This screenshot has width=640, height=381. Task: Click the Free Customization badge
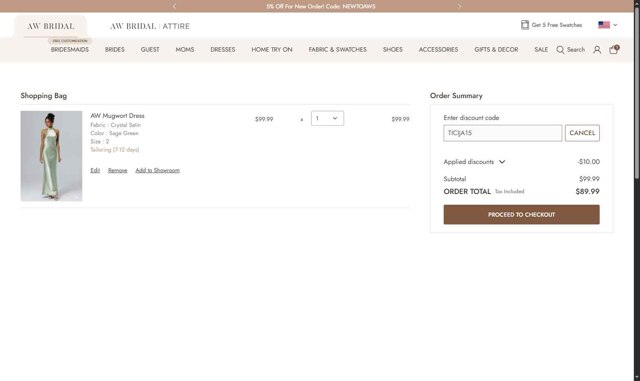coord(70,41)
